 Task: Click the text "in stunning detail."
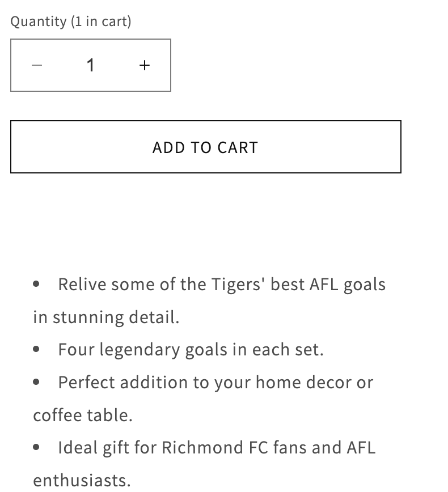[x=106, y=317]
